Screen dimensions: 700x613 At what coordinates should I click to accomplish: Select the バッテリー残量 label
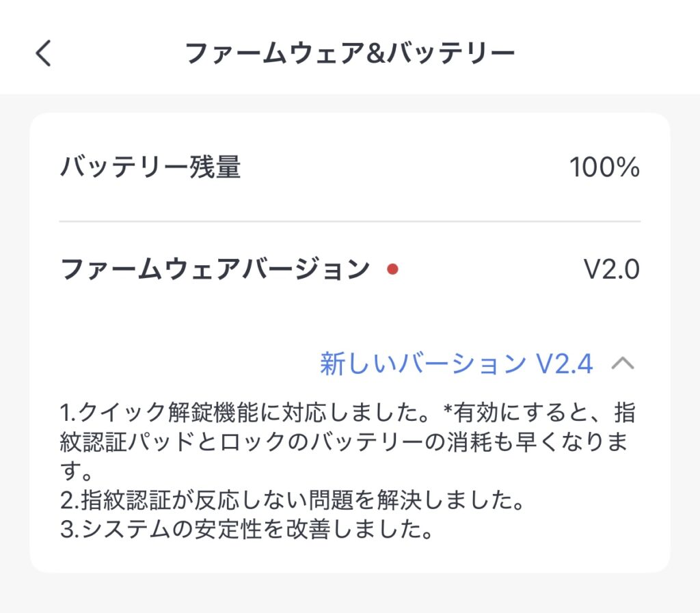pyautogui.click(x=150, y=167)
